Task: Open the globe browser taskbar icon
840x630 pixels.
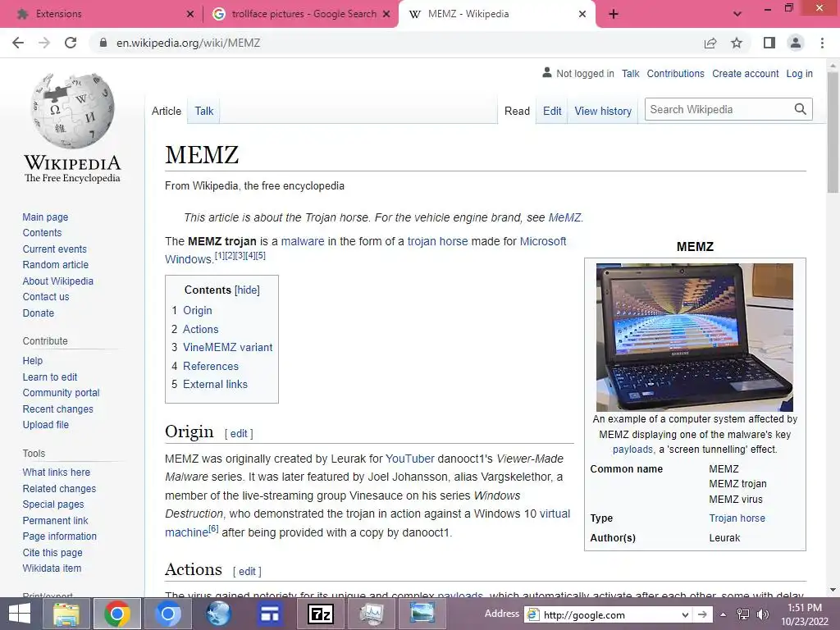Action: click(218, 614)
